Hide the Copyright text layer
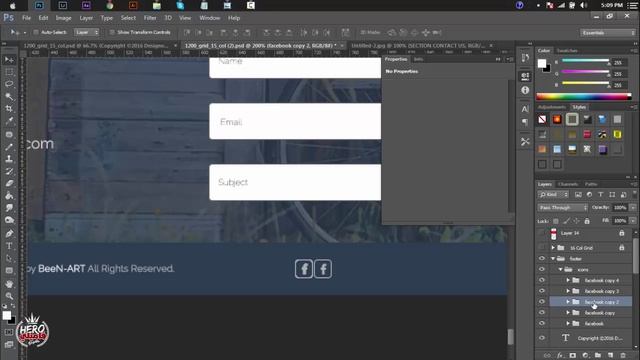Screen dimensions: 640x360 [542, 338]
